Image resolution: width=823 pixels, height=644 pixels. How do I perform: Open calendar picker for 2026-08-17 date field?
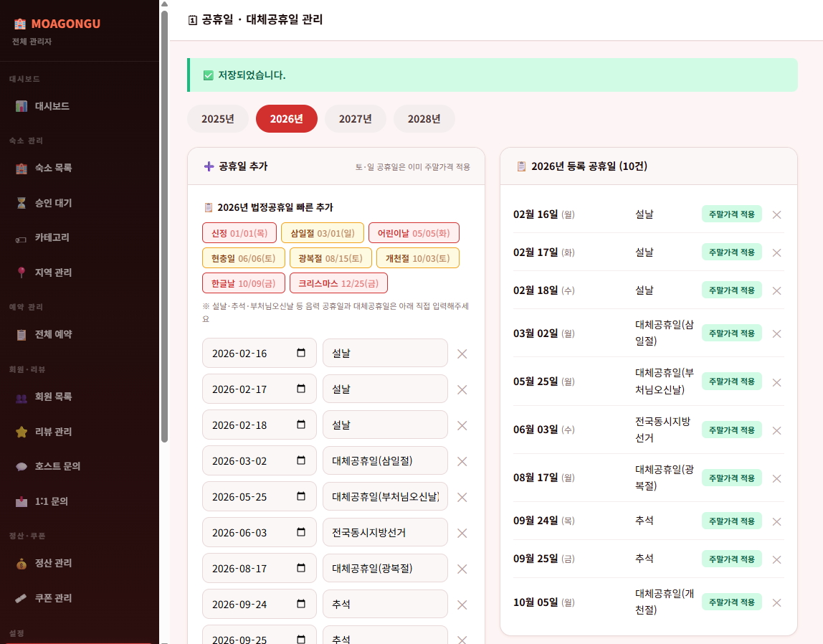301,568
